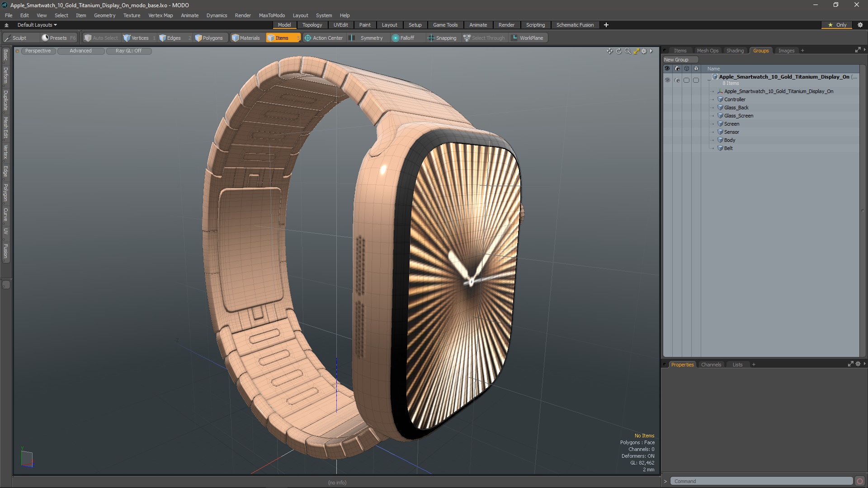Image resolution: width=868 pixels, height=488 pixels.
Task: Expand the Groups panel right arrow menu
Action: 864,50
